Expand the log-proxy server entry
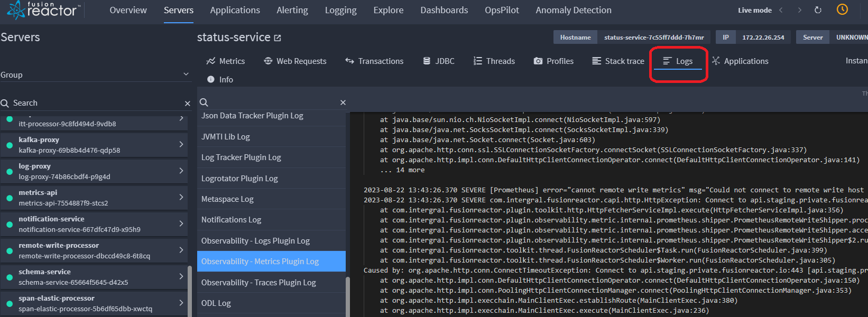The width and height of the screenshot is (868, 317). (181, 171)
